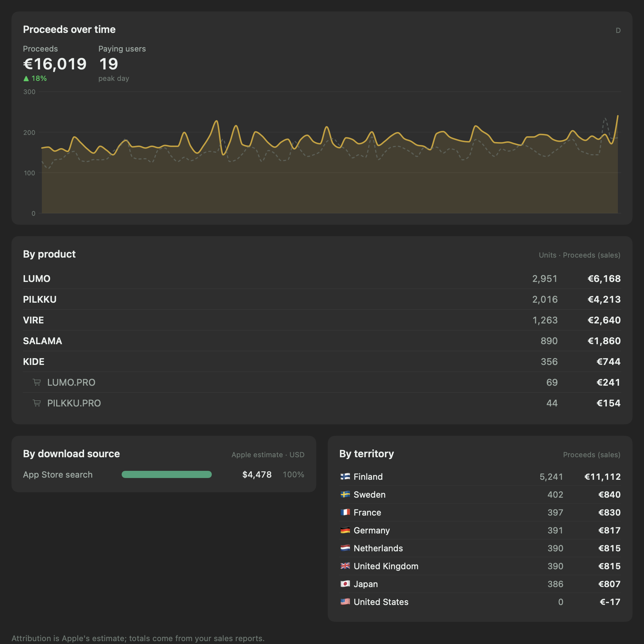Image resolution: width=644 pixels, height=644 pixels.
Task: Click the Japan territory name
Action: 366,584
